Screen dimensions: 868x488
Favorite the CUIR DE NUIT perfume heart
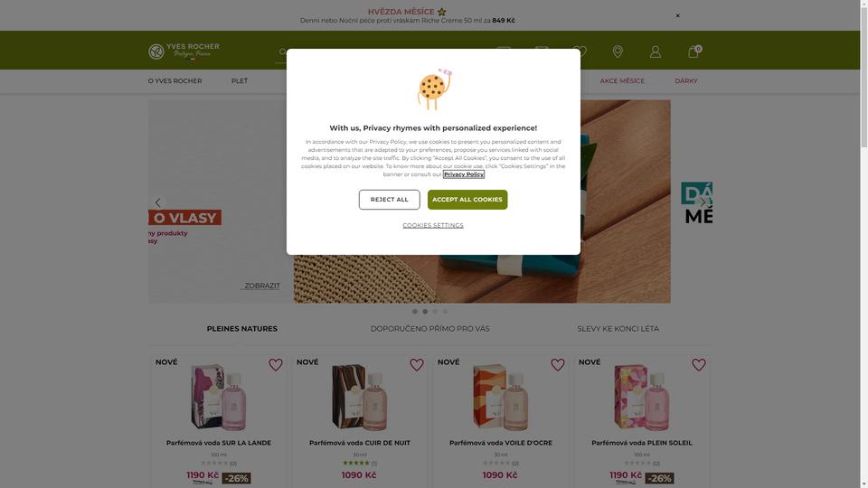pyautogui.click(x=417, y=364)
